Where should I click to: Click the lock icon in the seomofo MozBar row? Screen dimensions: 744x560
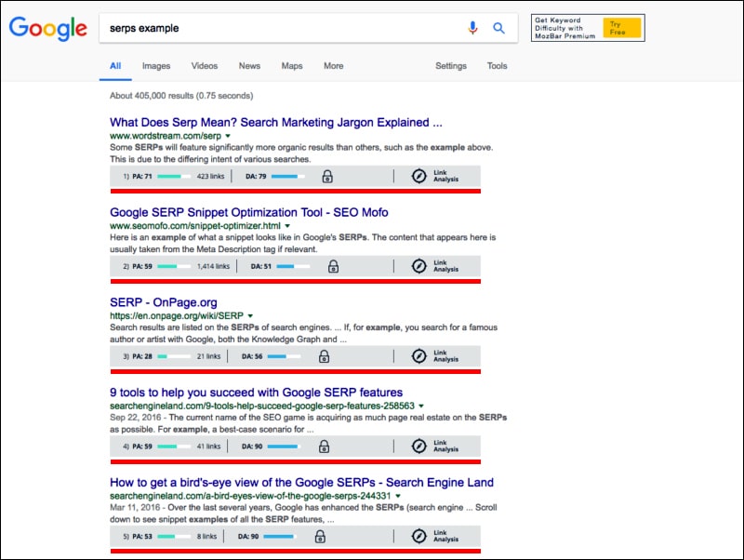[334, 266]
